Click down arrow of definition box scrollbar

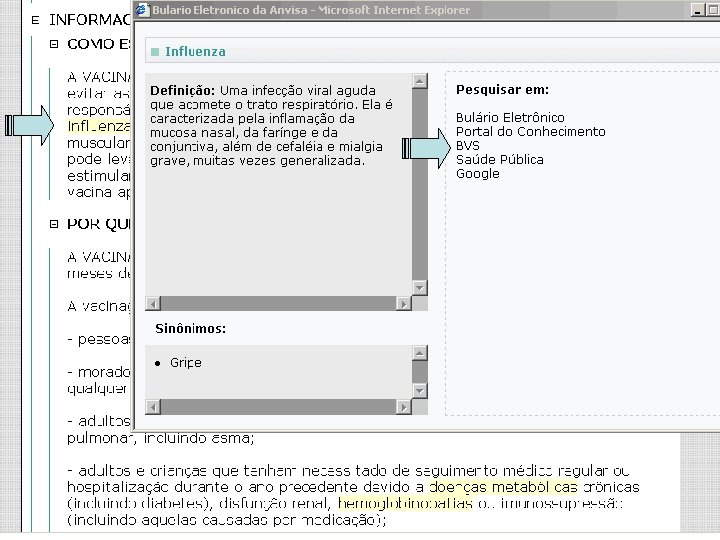click(420, 288)
